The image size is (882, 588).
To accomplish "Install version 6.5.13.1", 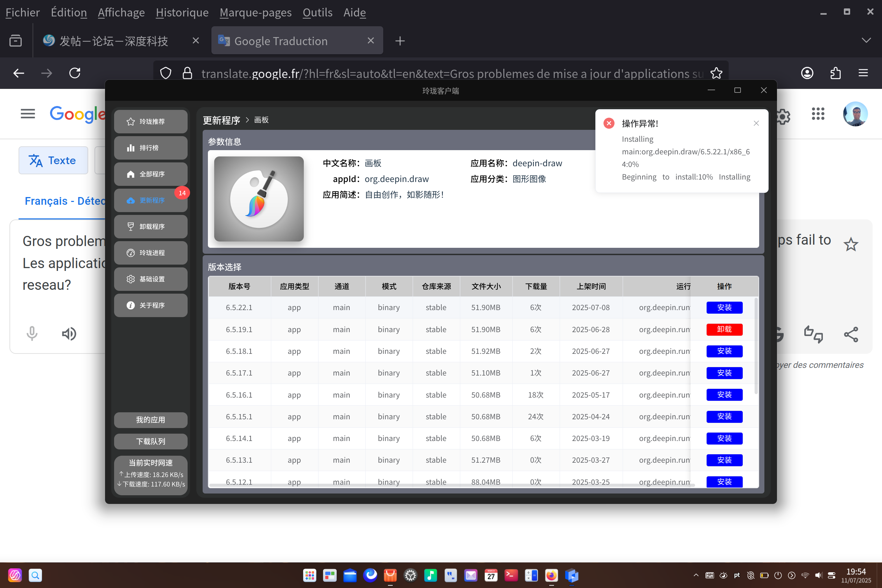I will coord(724,460).
